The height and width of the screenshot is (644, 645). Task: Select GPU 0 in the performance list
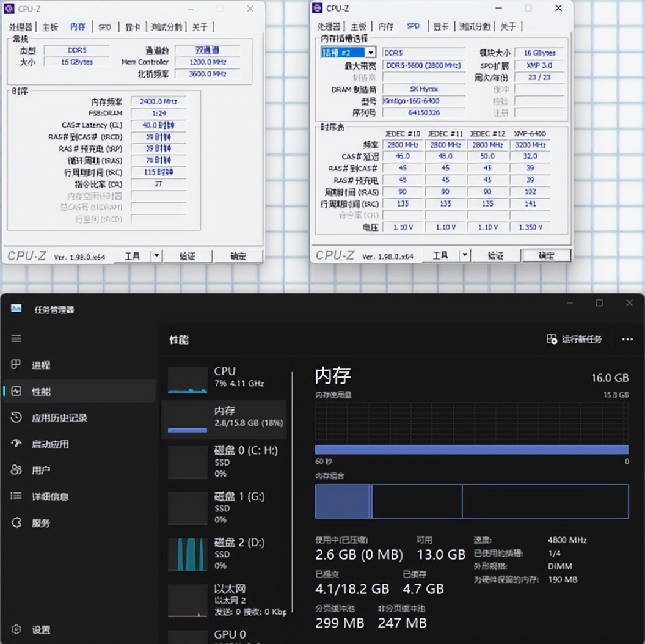point(230,635)
